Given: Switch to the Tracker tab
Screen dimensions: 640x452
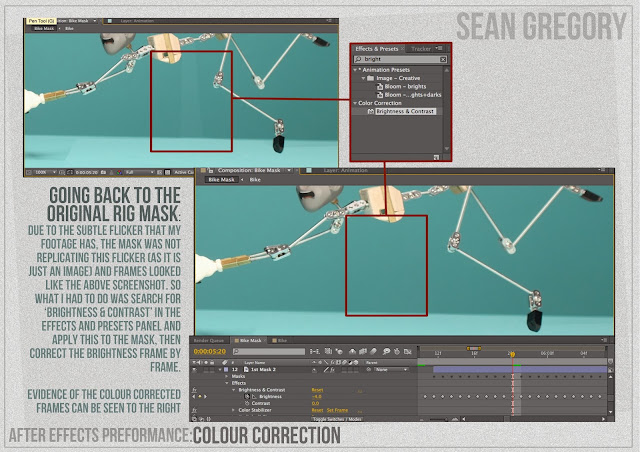Looking at the screenshot, I should coord(420,49).
